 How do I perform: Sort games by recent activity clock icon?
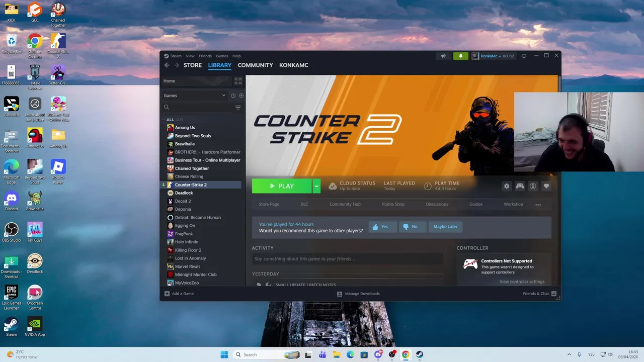(x=233, y=96)
